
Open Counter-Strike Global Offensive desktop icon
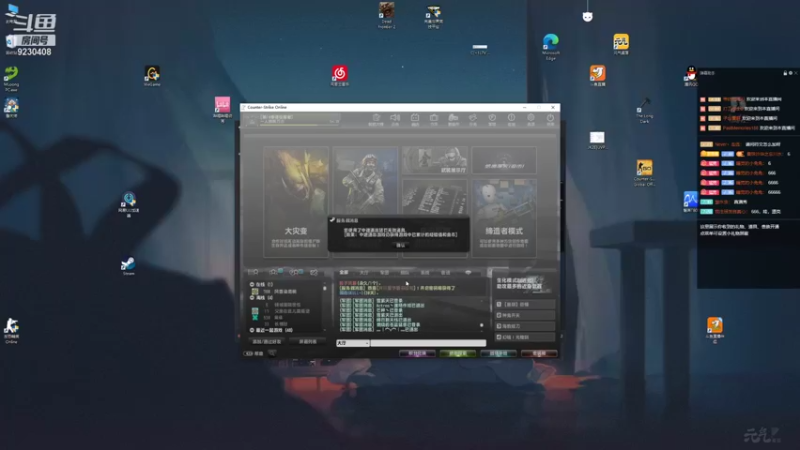coord(644,168)
